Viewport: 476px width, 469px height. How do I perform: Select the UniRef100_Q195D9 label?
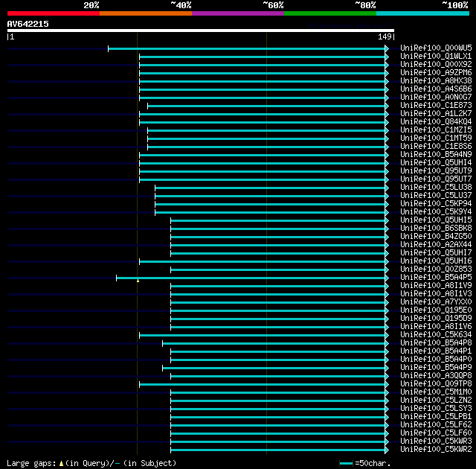pos(436,319)
